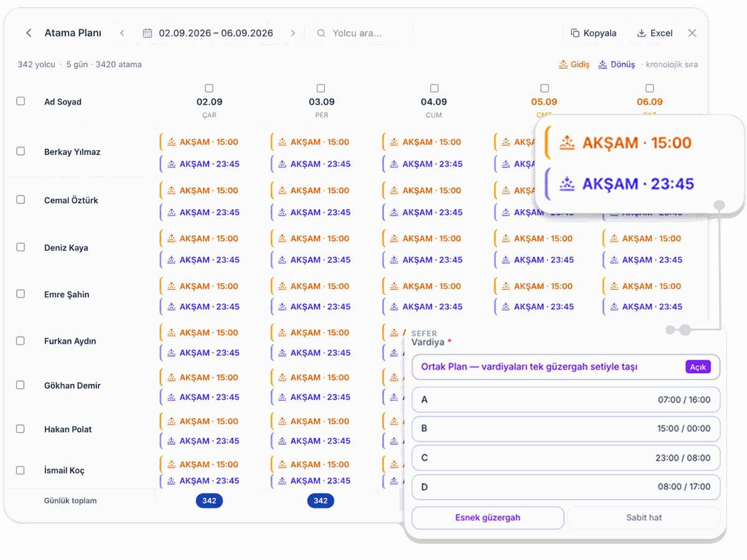Click Berkay Yılmaz's 02.09 return icon
The image size is (747, 560).
pyautogui.click(x=172, y=164)
